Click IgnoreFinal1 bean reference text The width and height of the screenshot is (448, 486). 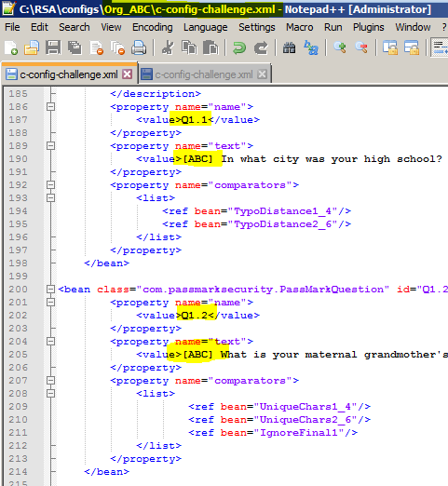(299, 433)
